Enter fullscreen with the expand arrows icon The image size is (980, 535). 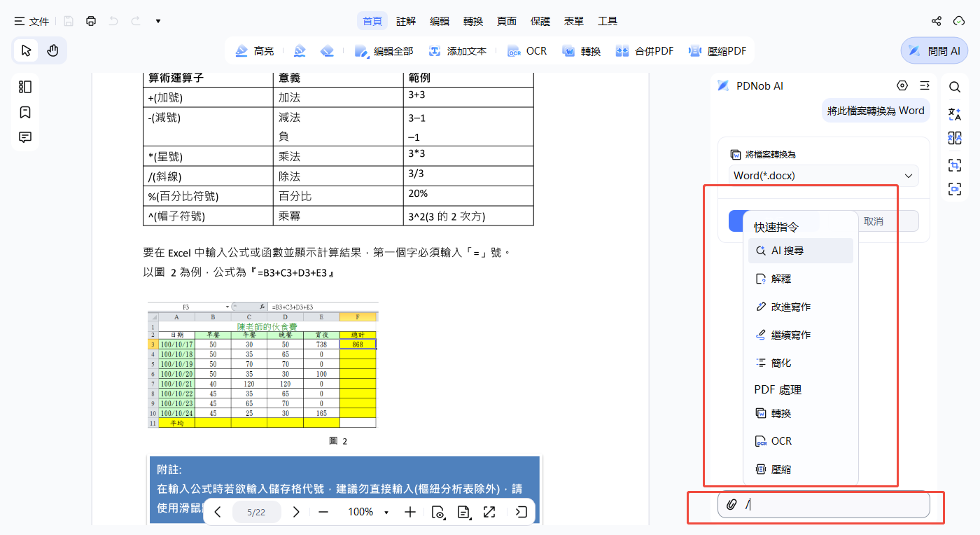pos(489,512)
